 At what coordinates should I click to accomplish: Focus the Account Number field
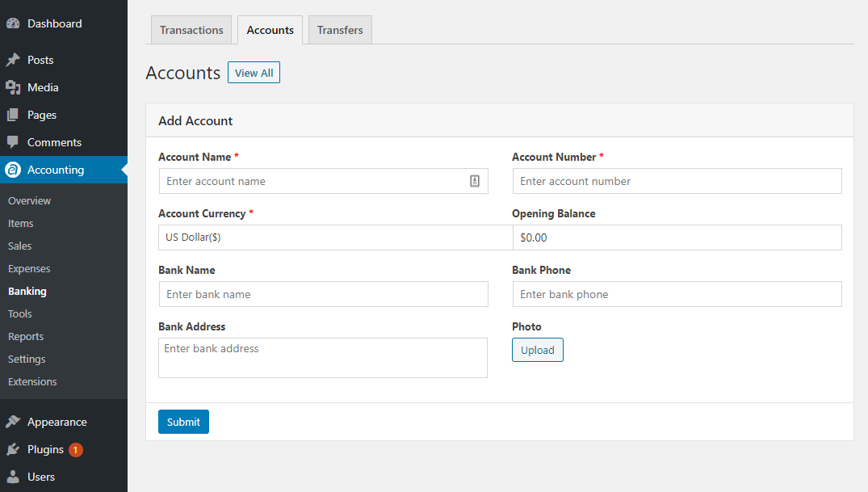pyautogui.click(x=677, y=181)
